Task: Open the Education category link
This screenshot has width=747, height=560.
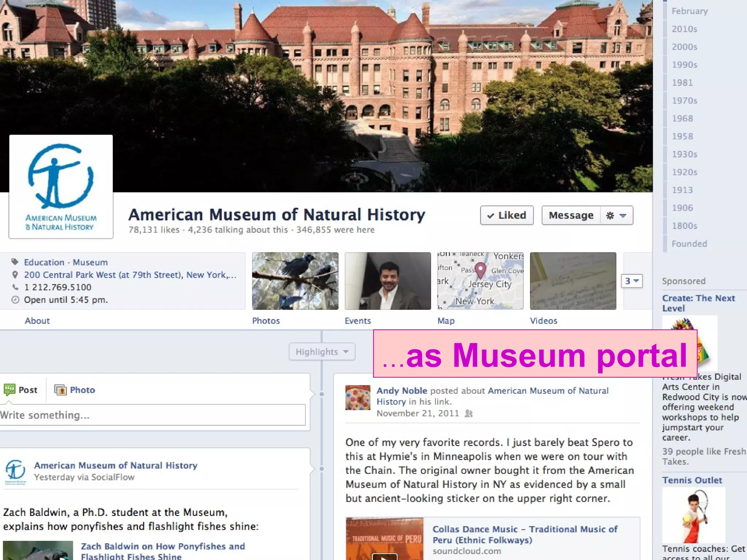Action: click(44, 262)
